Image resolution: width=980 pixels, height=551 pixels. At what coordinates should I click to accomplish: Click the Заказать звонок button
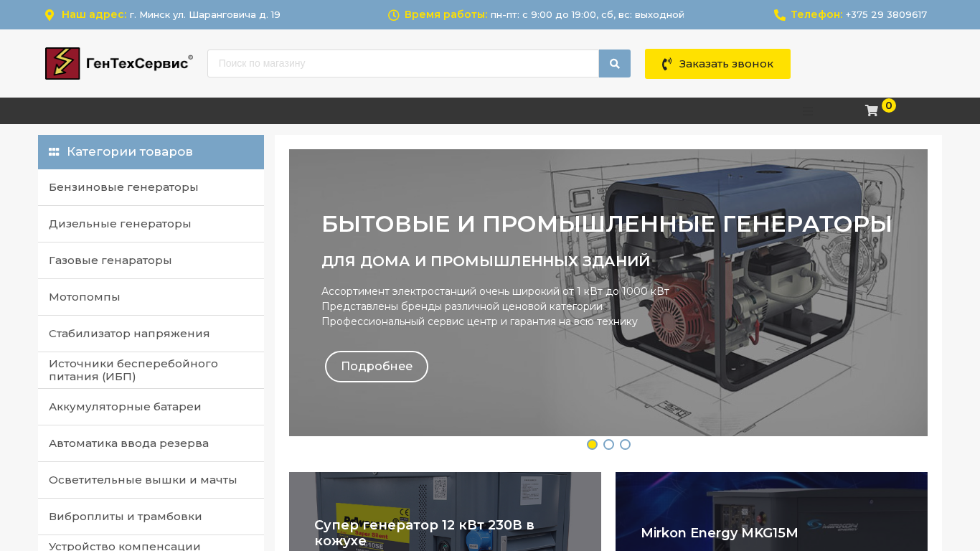click(717, 64)
